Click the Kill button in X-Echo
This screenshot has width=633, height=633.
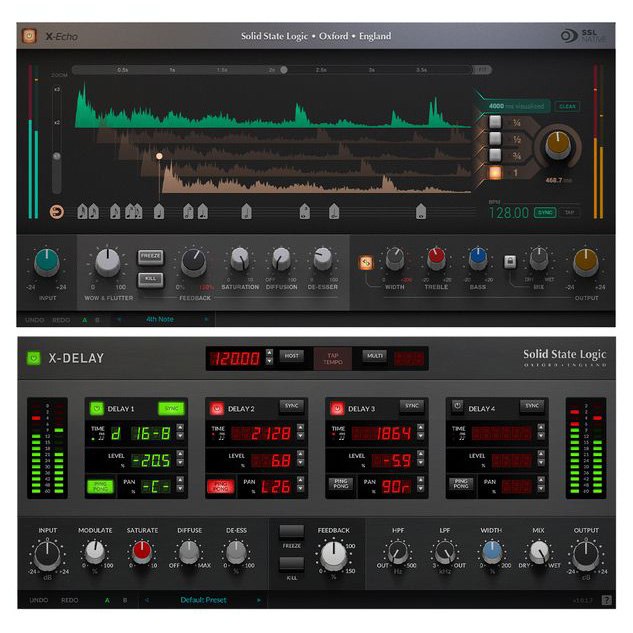point(151,279)
